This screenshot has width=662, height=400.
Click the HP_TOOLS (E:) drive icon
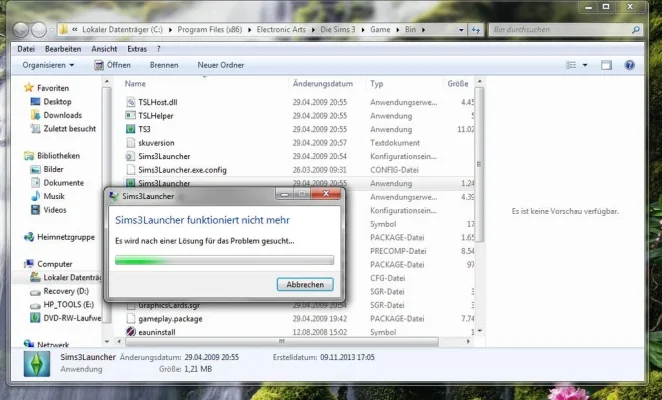(35, 305)
